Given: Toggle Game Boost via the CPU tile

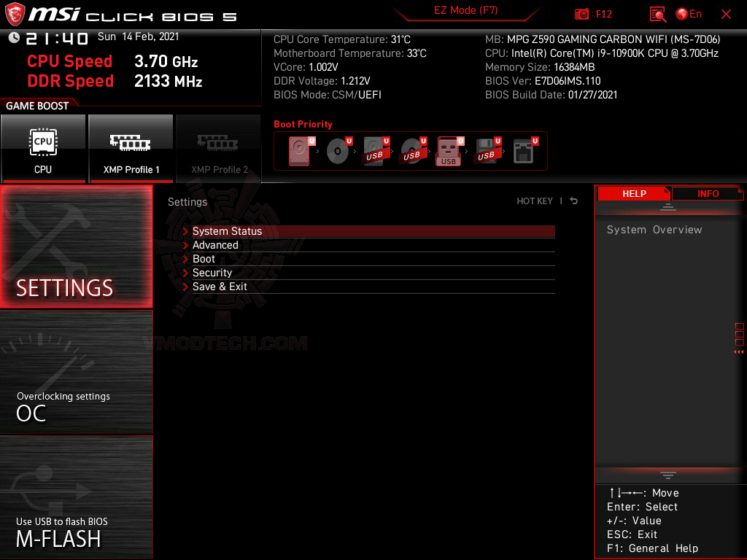Looking at the screenshot, I should 43,148.
